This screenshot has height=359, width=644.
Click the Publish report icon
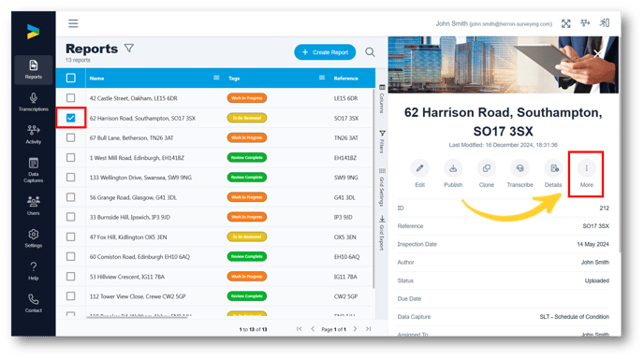coord(453,168)
